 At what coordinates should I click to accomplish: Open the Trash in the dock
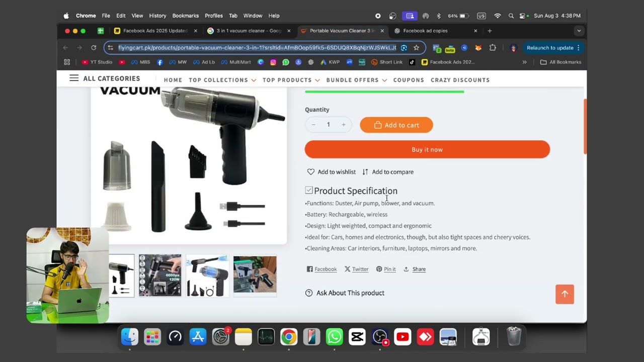(x=514, y=337)
